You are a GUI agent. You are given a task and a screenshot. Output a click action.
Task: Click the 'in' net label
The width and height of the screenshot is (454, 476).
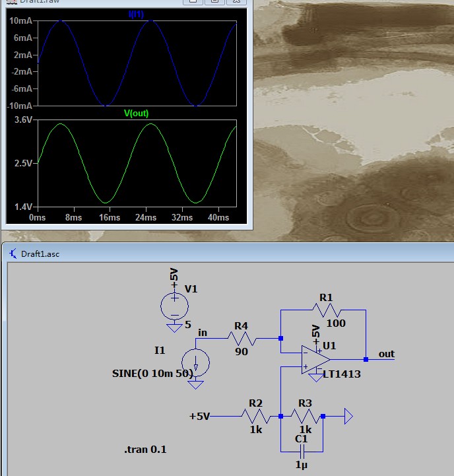[202, 333]
